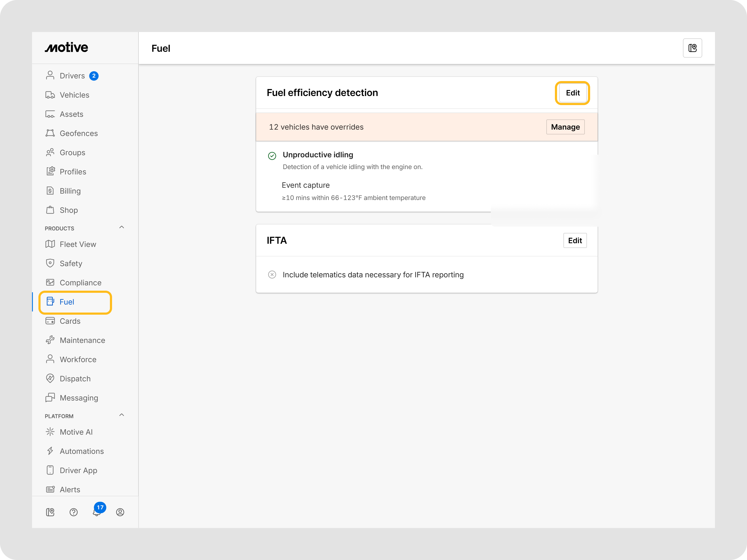Click the Fleet View map icon

(x=50, y=244)
